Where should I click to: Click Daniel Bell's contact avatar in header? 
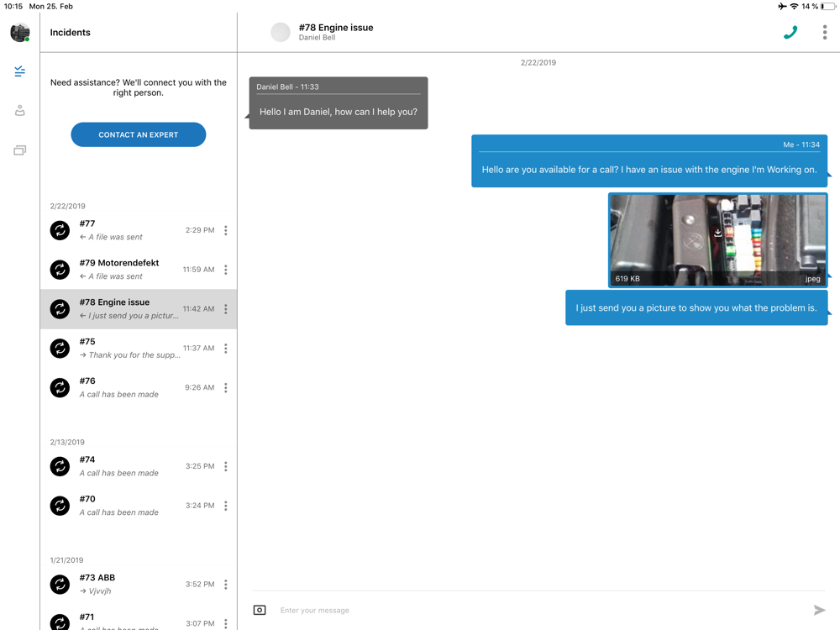click(x=281, y=33)
